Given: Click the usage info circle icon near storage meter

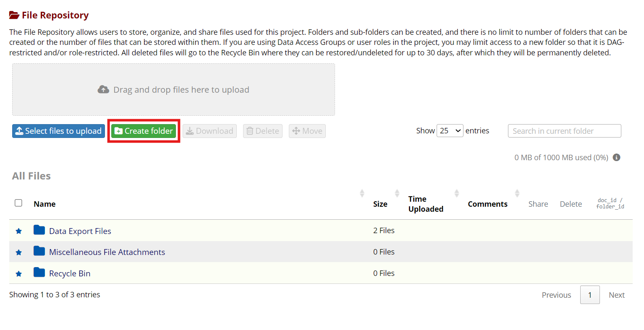Looking at the screenshot, I should pyautogui.click(x=616, y=157).
